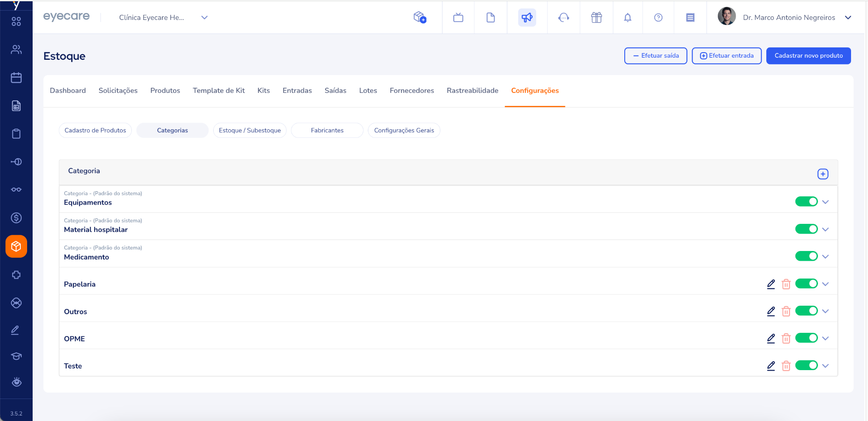Toggle off the Medicamento category
This screenshot has width=868, height=421.
[x=806, y=257]
